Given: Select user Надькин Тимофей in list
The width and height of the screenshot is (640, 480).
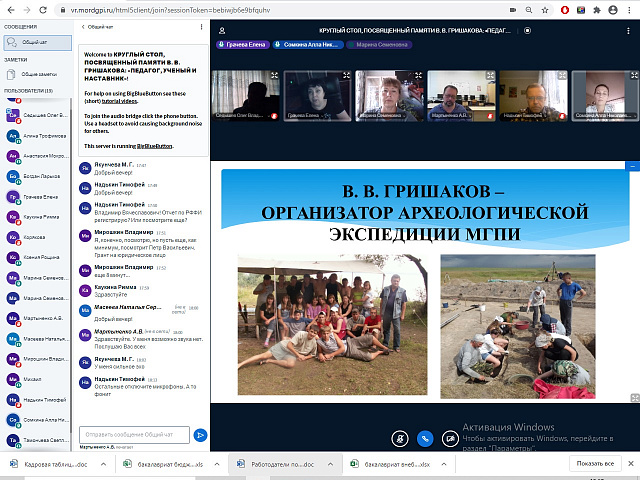Looking at the screenshot, I should point(38,400).
